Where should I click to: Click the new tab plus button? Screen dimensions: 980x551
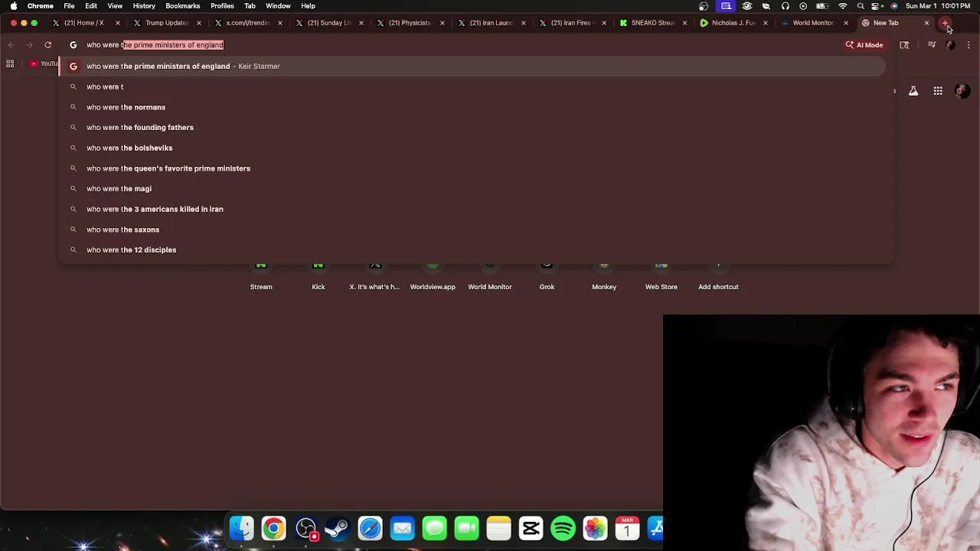[946, 23]
